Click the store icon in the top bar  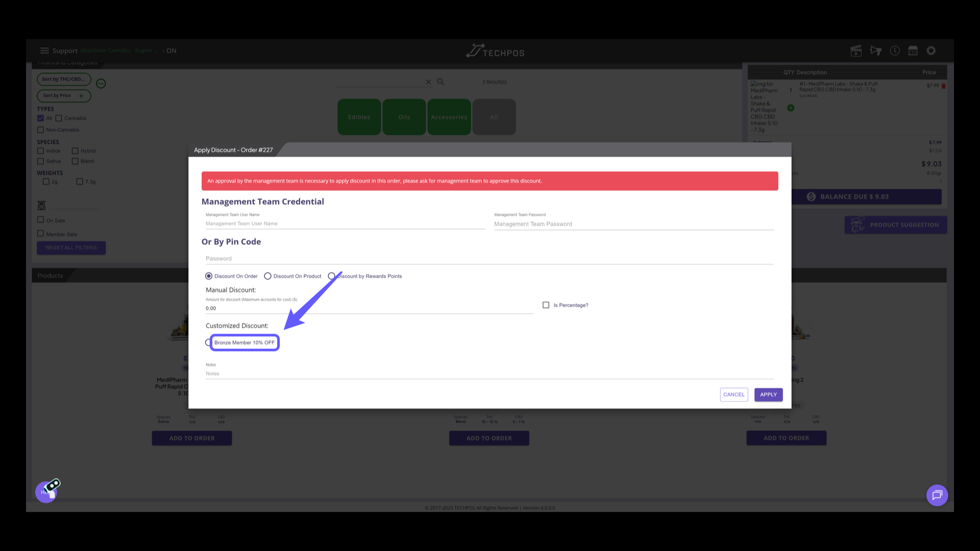[x=913, y=51]
